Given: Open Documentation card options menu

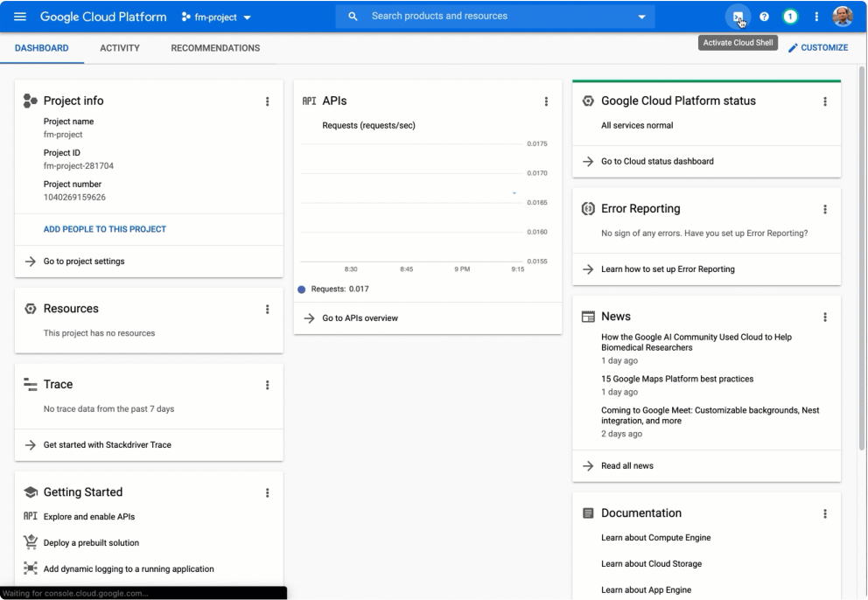Looking at the screenshot, I should [x=825, y=513].
